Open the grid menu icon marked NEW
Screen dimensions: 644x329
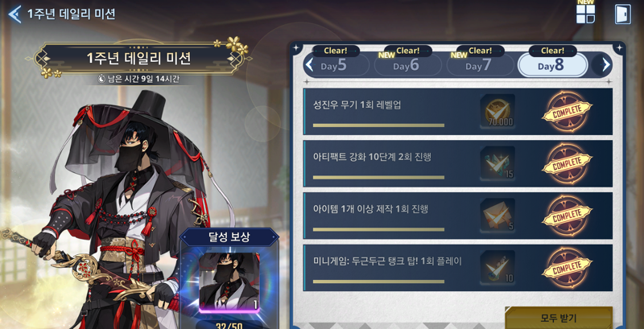click(585, 14)
